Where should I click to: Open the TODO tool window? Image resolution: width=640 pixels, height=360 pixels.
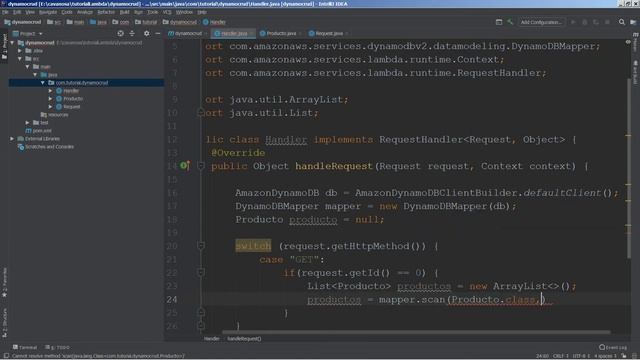tap(58, 347)
